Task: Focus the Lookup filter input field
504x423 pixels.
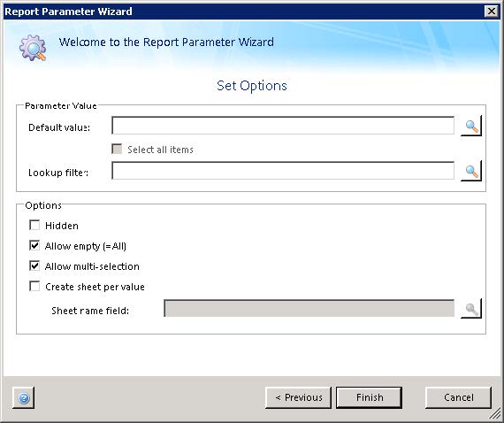Action: (x=283, y=171)
